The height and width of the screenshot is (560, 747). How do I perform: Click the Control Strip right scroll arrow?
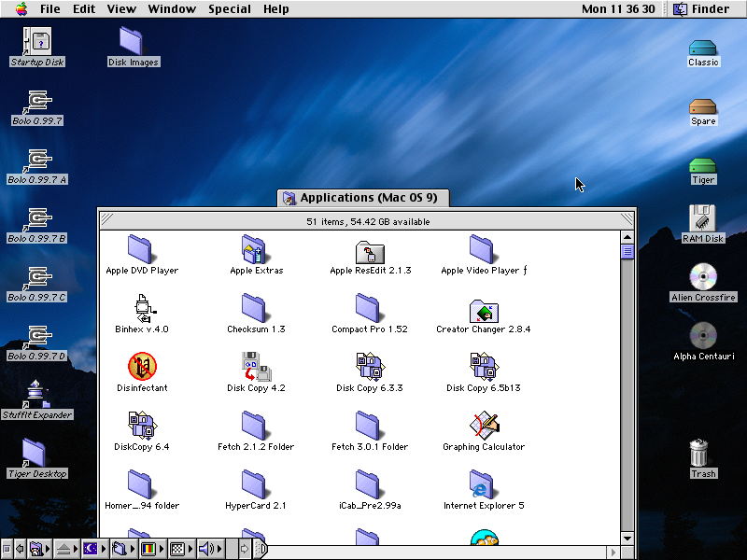(244, 549)
